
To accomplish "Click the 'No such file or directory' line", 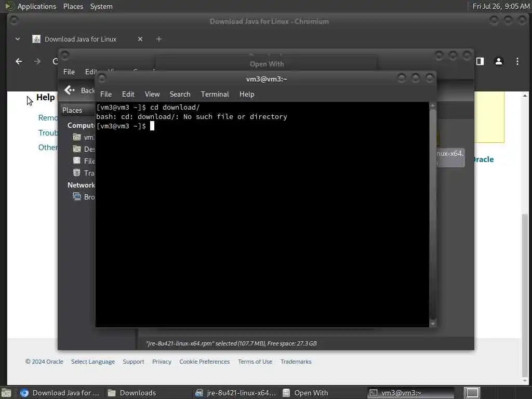I will click(191, 117).
